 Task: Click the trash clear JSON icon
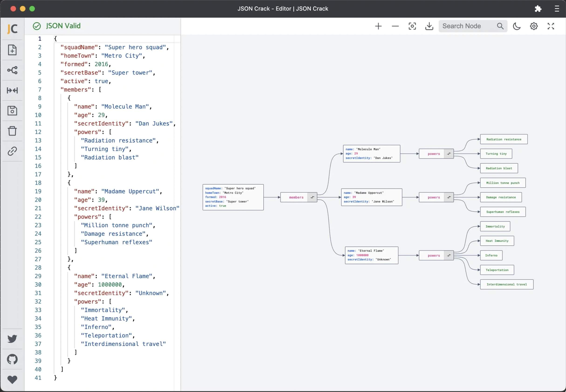coord(12,131)
